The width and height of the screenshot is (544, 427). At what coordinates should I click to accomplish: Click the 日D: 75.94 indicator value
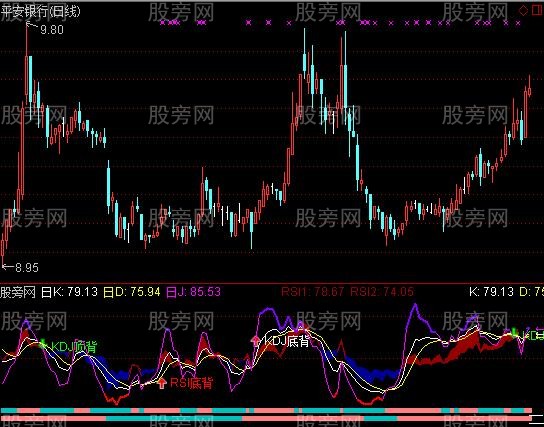click(132, 292)
